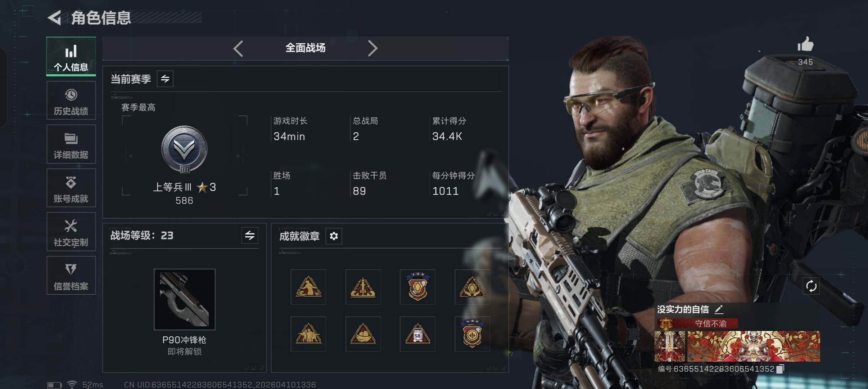Click the 上等兵 III rank emblem

point(184,149)
